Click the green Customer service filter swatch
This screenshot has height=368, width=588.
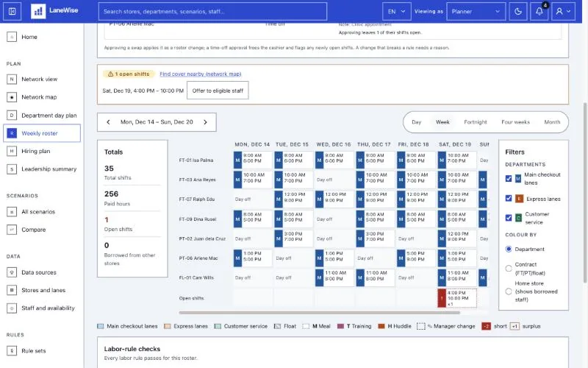(518, 218)
